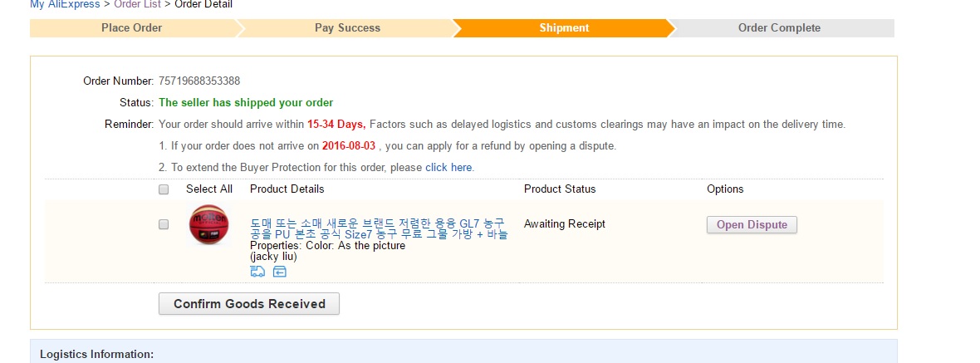
Task: Check the basketball product row checkbox
Action: [164, 224]
